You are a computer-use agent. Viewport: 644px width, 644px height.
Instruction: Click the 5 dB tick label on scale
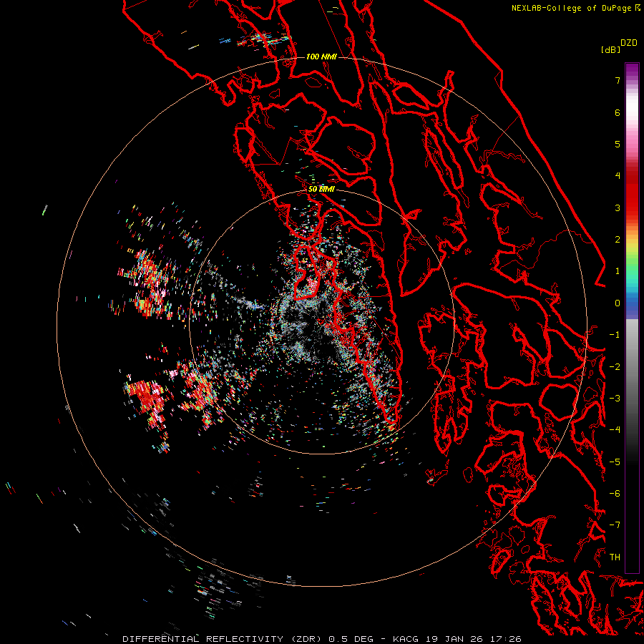(618, 144)
